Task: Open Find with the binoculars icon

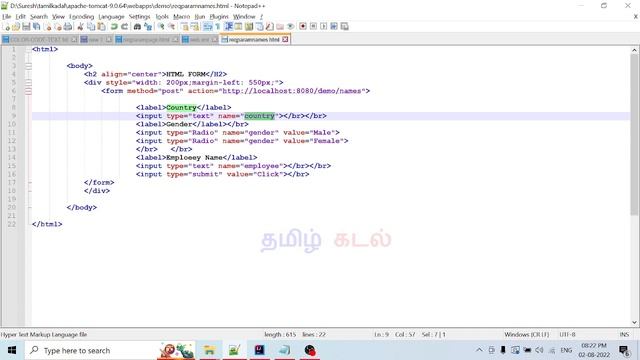Action: 137,27
